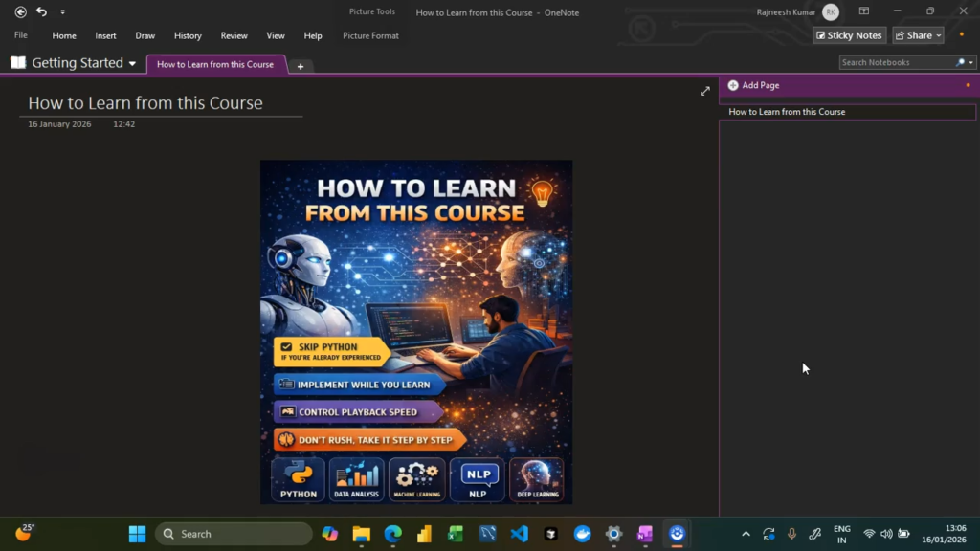Show hidden system tray icons
Viewport: 980px width, 551px height.
(746, 534)
